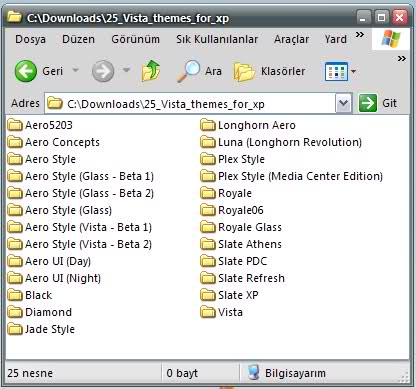The height and width of the screenshot is (389, 416).
Task: Select Aero Style (Glass - Beta 2) name
Action: 89,193
